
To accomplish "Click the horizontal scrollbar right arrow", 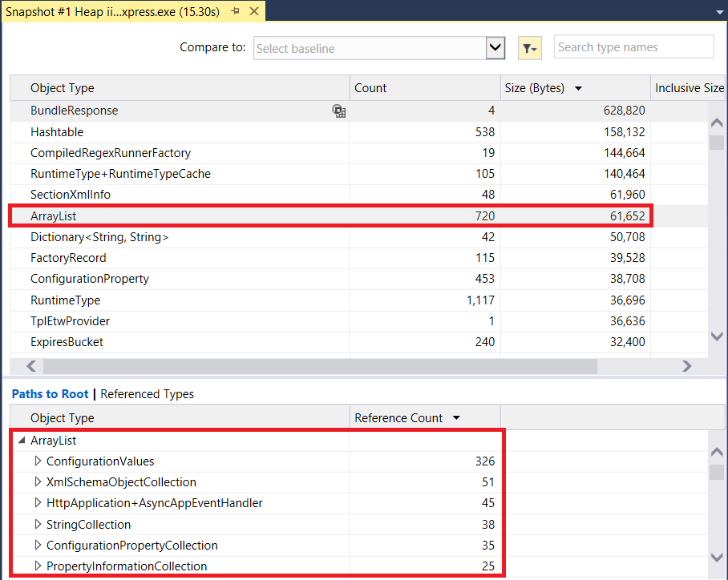I will coord(686,366).
